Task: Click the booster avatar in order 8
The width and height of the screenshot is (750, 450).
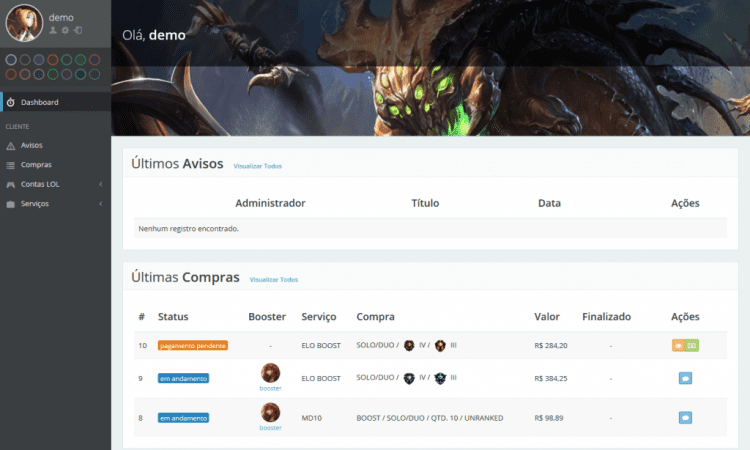Action: pos(270,412)
